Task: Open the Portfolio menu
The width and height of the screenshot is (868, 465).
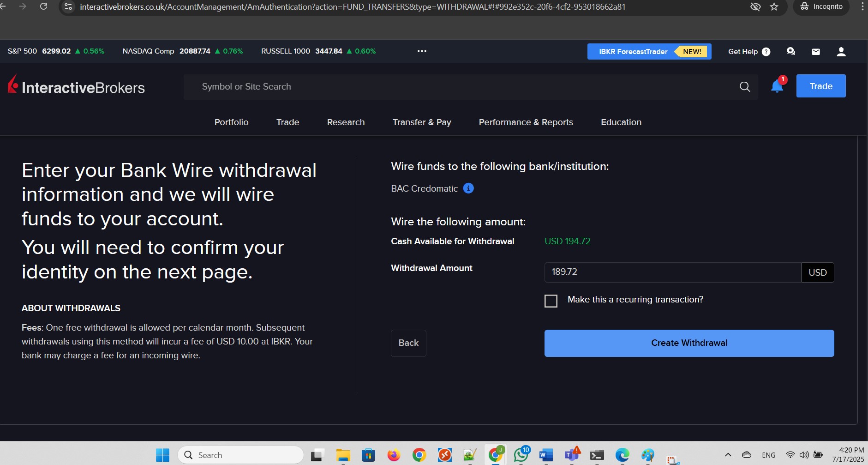Action: coord(231,122)
